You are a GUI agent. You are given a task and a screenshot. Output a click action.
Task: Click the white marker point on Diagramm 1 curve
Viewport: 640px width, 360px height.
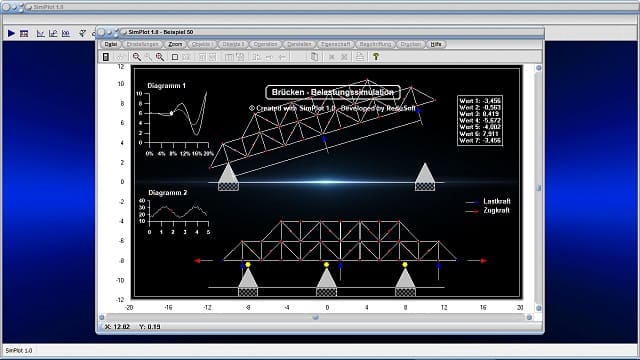[x=172, y=113]
